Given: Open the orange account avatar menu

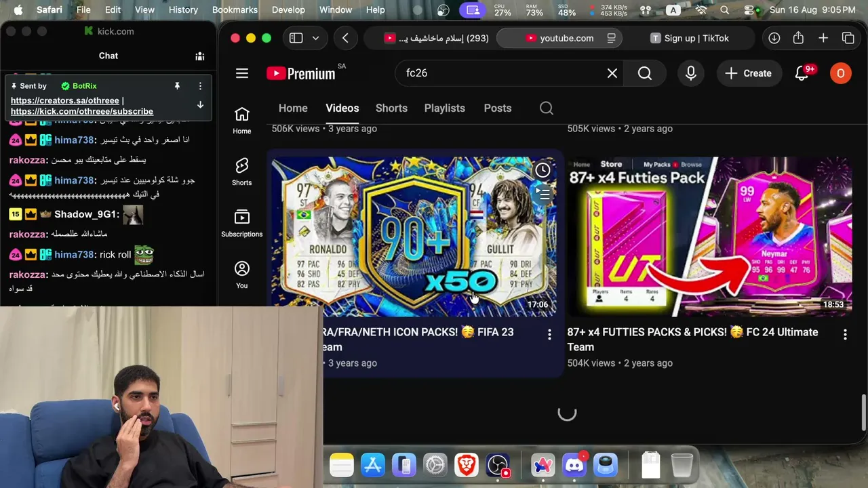Looking at the screenshot, I should (841, 73).
